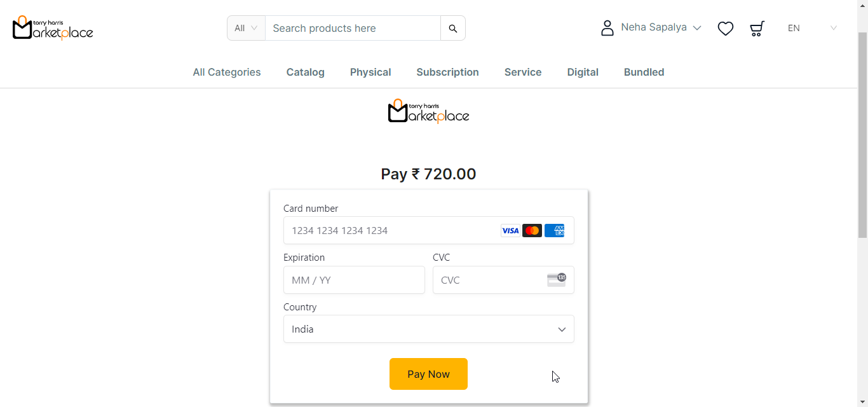Image resolution: width=868 pixels, height=407 pixels.
Task: Click the Mastercard icon
Action: (532, 231)
